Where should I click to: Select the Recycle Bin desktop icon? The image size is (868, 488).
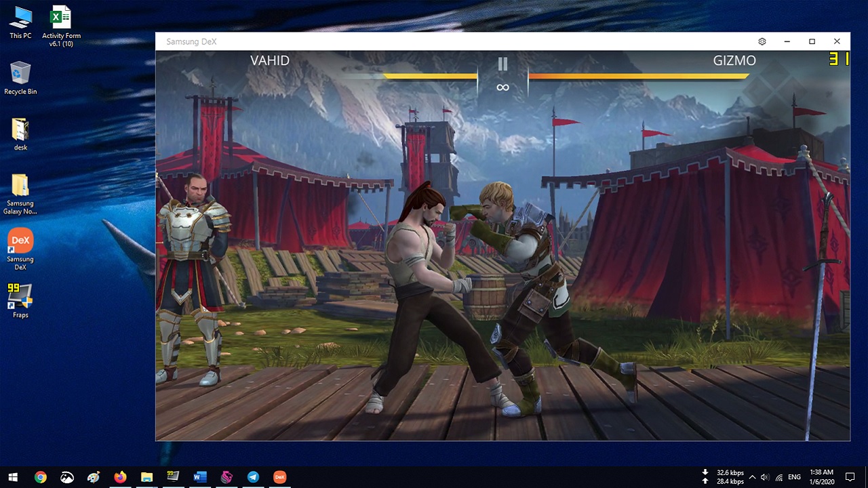20,78
